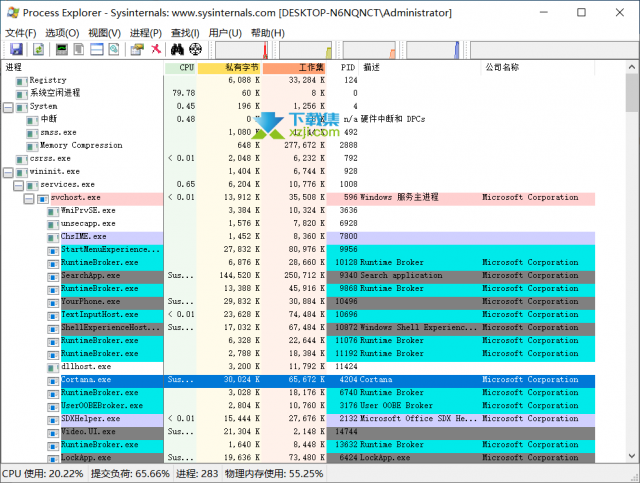Click the CPU usage mini graph in toolbar
Screen dimensions: 640x483
click(241, 50)
